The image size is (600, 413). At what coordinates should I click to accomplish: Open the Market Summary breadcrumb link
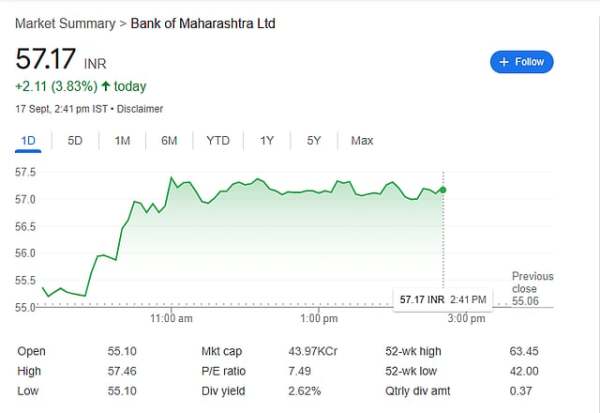tap(64, 23)
